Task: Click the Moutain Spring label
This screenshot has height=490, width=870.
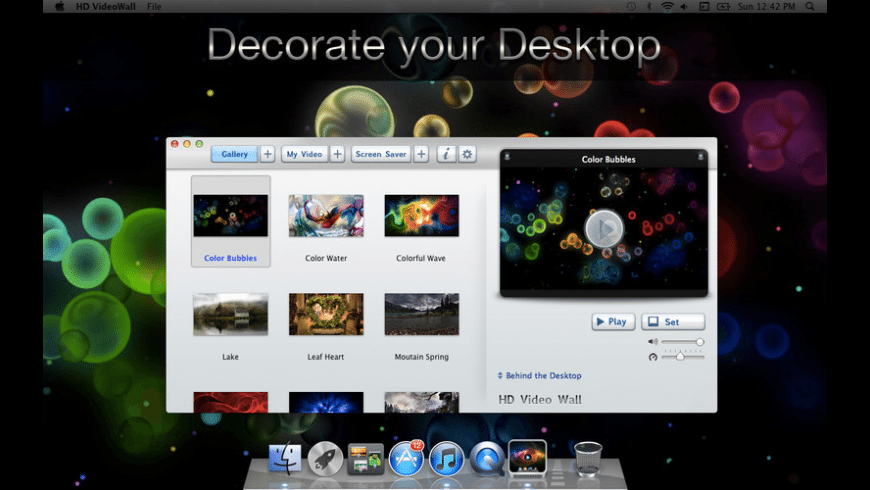Action: click(x=421, y=357)
